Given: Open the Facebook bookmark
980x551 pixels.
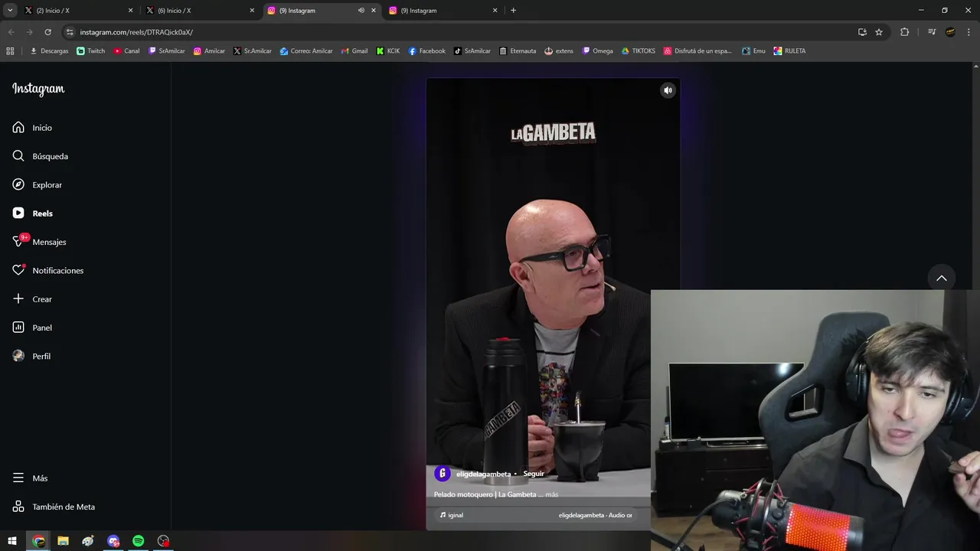Looking at the screenshot, I should point(427,51).
